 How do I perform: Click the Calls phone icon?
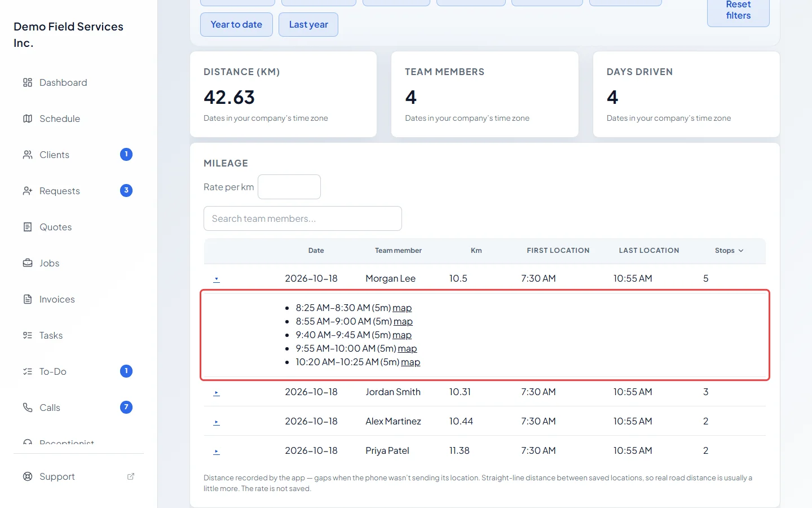[x=27, y=408]
